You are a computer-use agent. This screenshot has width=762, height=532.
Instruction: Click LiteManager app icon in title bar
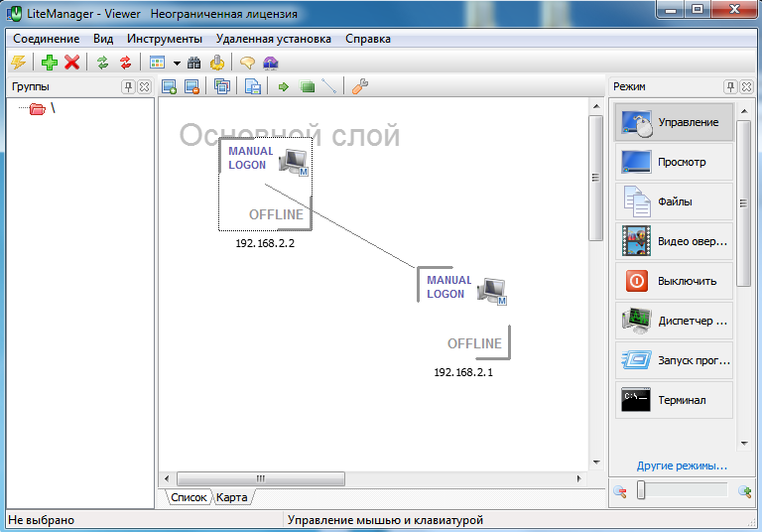pyautogui.click(x=15, y=14)
